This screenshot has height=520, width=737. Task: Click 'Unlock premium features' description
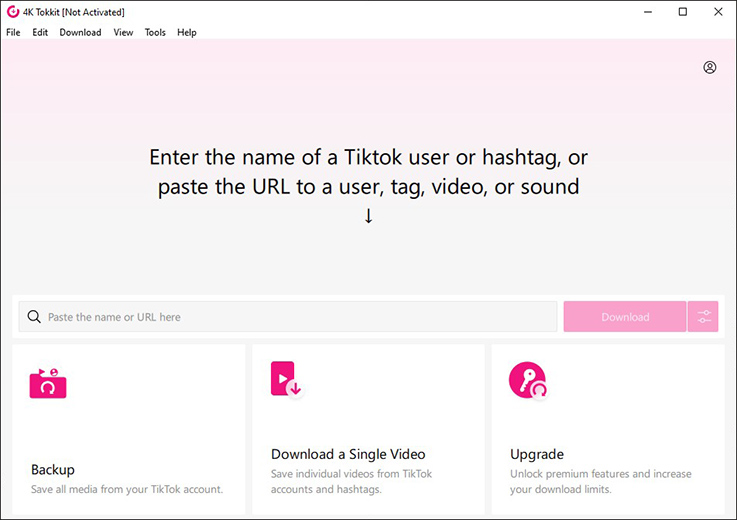[x=601, y=481]
